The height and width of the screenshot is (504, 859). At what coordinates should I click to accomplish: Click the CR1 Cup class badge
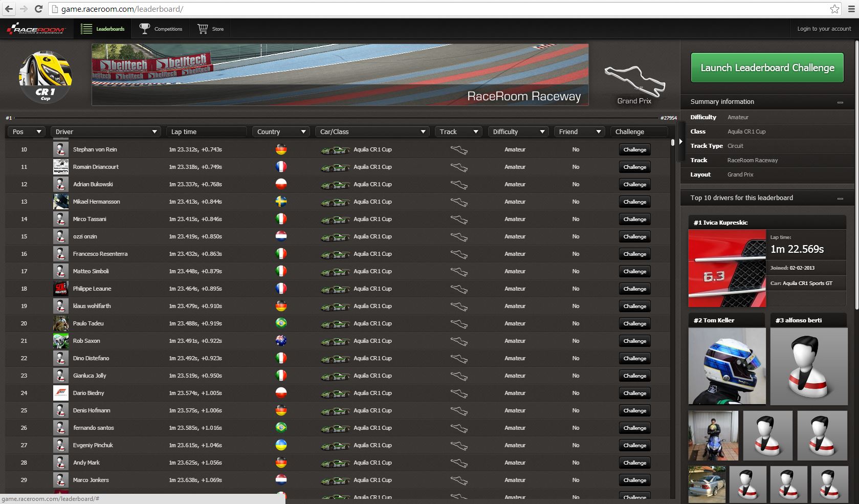(46, 77)
